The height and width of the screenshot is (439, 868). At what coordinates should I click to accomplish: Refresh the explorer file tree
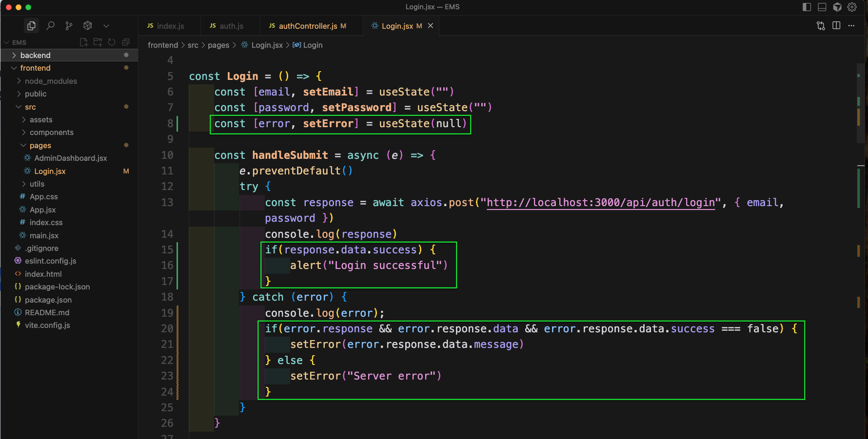point(112,42)
